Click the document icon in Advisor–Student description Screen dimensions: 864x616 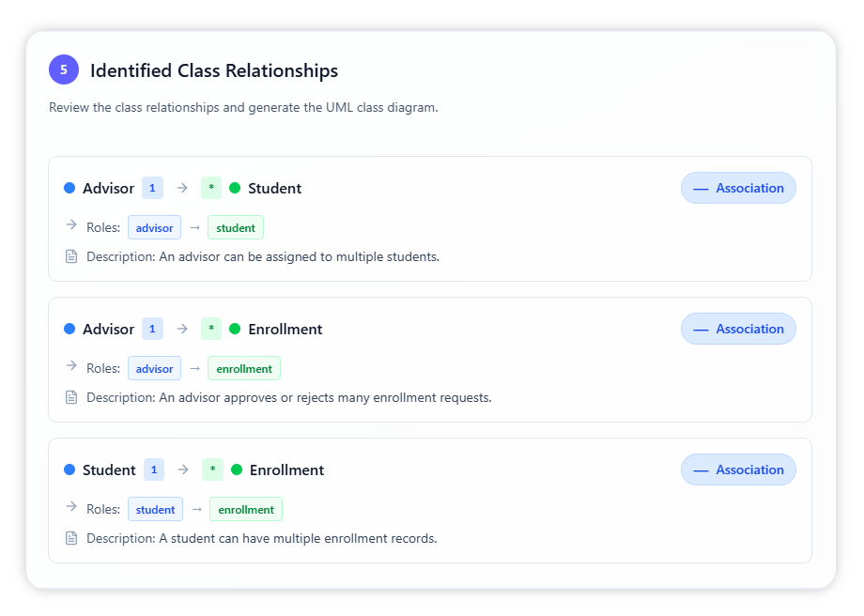71,256
